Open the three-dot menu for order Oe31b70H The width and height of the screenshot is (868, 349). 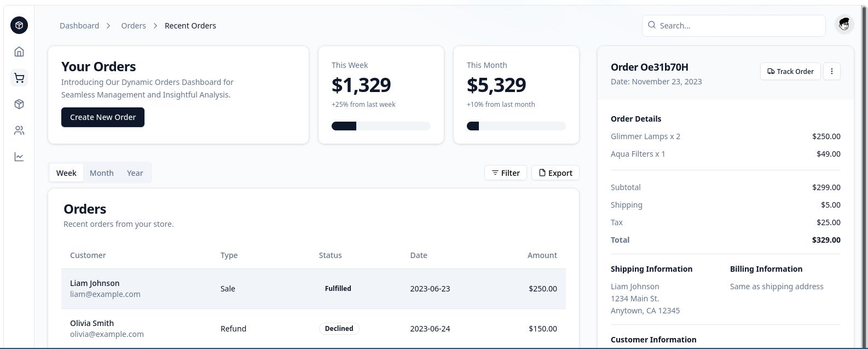832,71
